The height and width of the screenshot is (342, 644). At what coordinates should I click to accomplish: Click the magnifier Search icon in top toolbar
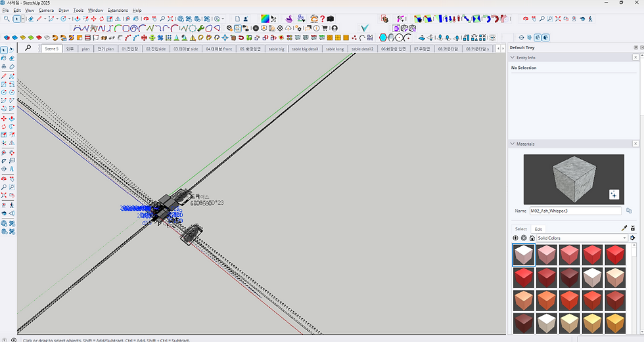[x=7, y=19]
